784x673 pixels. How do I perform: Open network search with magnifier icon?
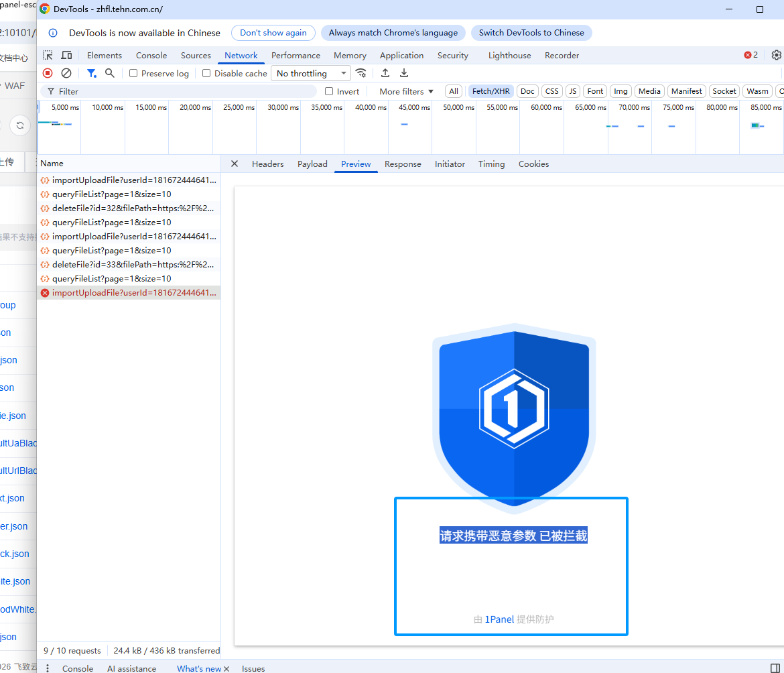coord(110,73)
